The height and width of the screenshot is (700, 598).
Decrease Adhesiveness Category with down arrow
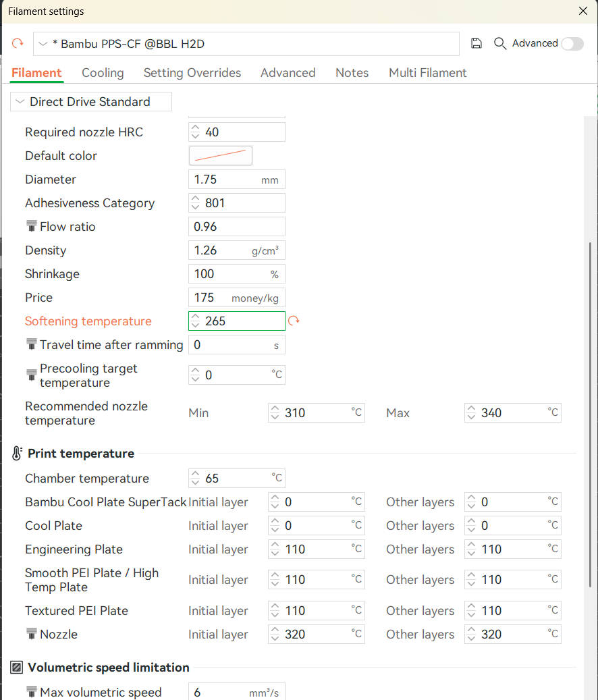(x=195, y=208)
